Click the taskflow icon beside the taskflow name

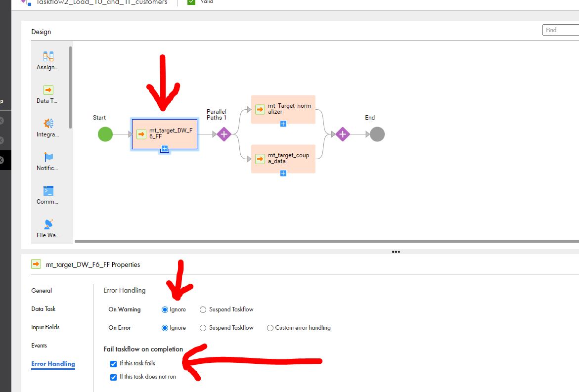26,2
